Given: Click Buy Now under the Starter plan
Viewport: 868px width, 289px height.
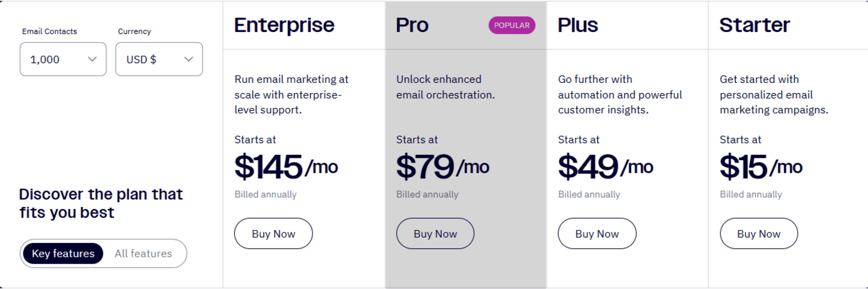Looking at the screenshot, I should pos(758,233).
